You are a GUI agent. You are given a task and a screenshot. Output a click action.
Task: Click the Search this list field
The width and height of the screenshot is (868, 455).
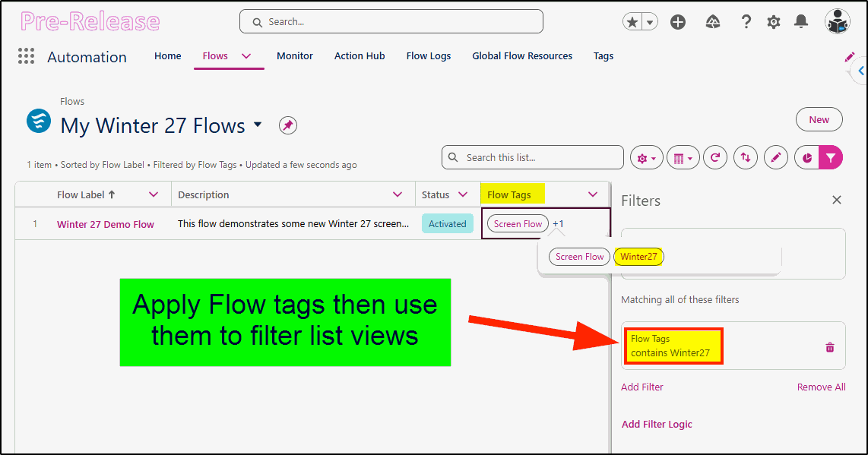pyautogui.click(x=533, y=157)
